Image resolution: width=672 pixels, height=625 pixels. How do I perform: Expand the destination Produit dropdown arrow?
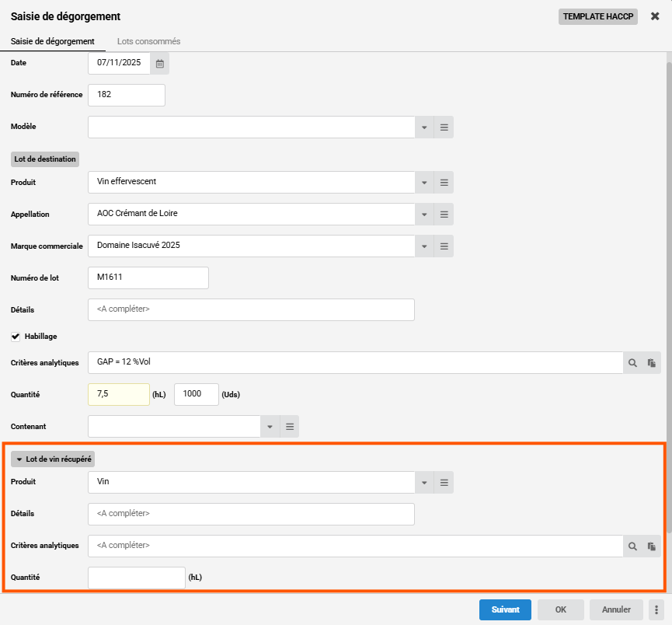pos(424,183)
